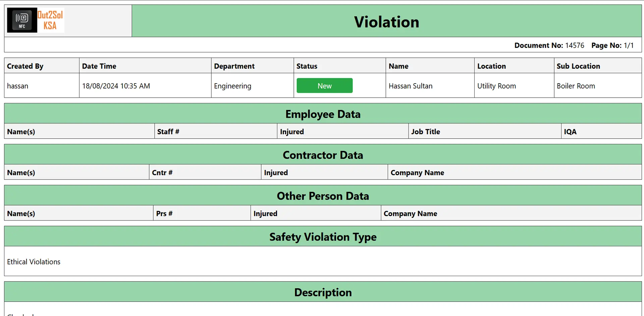Click the Boiler Room sub location cell

point(576,86)
